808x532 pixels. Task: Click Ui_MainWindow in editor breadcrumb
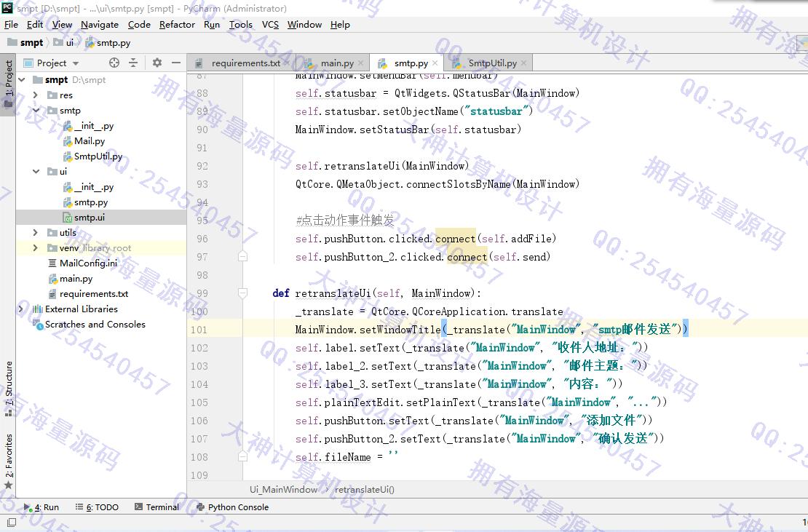point(283,490)
